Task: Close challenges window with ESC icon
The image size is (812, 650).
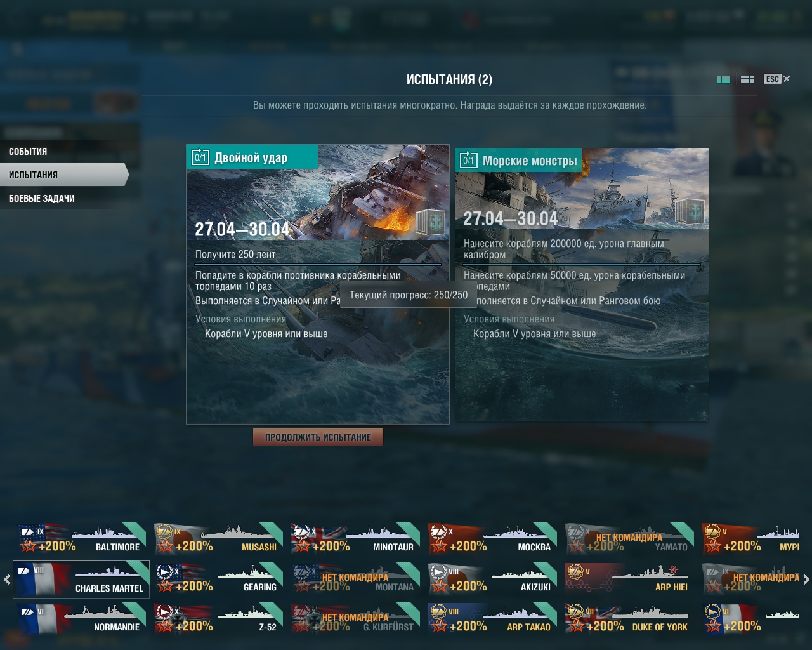Action: (777, 79)
